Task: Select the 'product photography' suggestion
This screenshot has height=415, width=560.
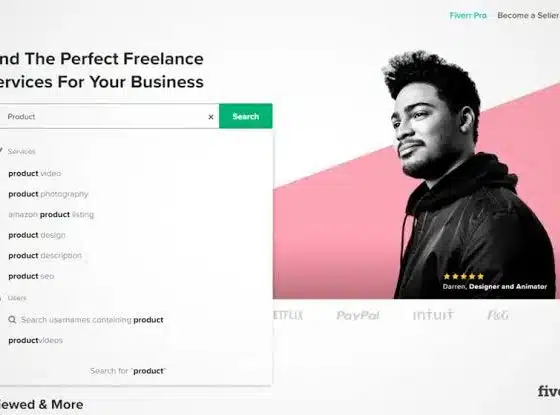Action: point(48,194)
